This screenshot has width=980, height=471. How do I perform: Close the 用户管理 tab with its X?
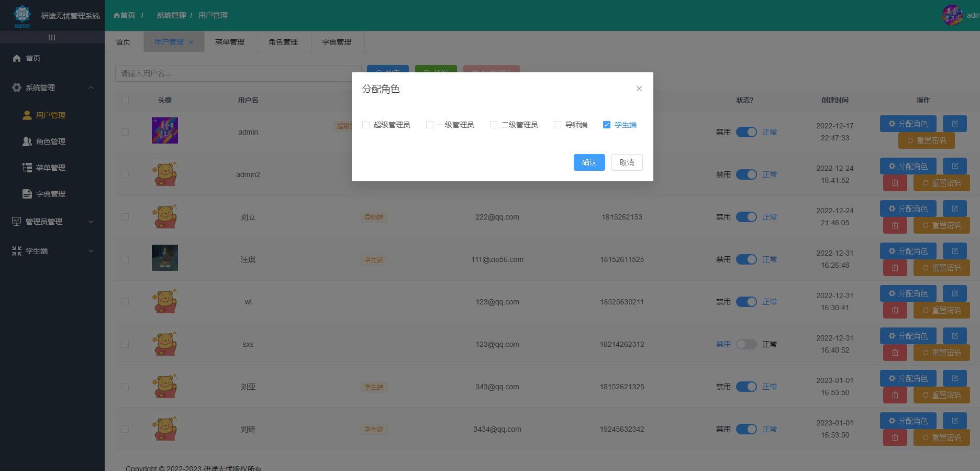coord(191,42)
